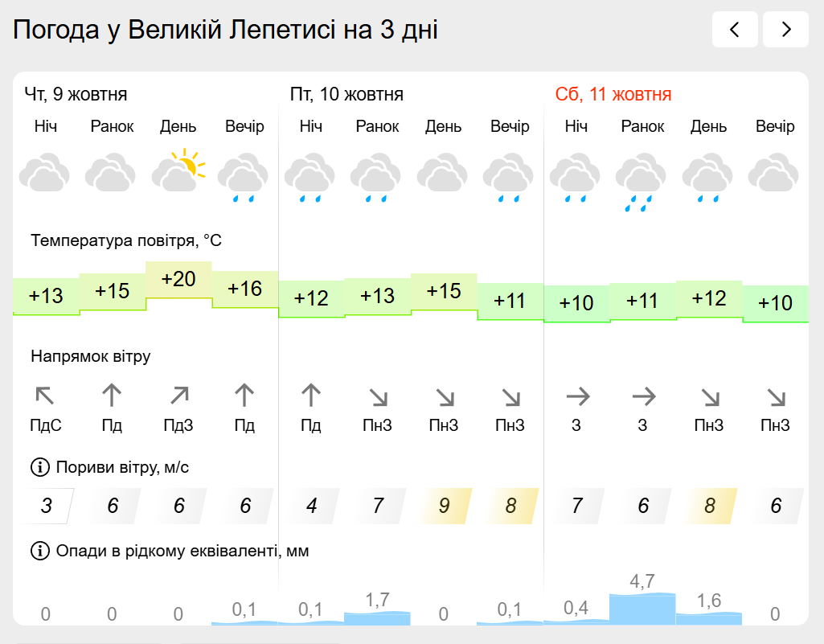
Task: Click the gust value 9 on Friday
Action: coord(444,507)
